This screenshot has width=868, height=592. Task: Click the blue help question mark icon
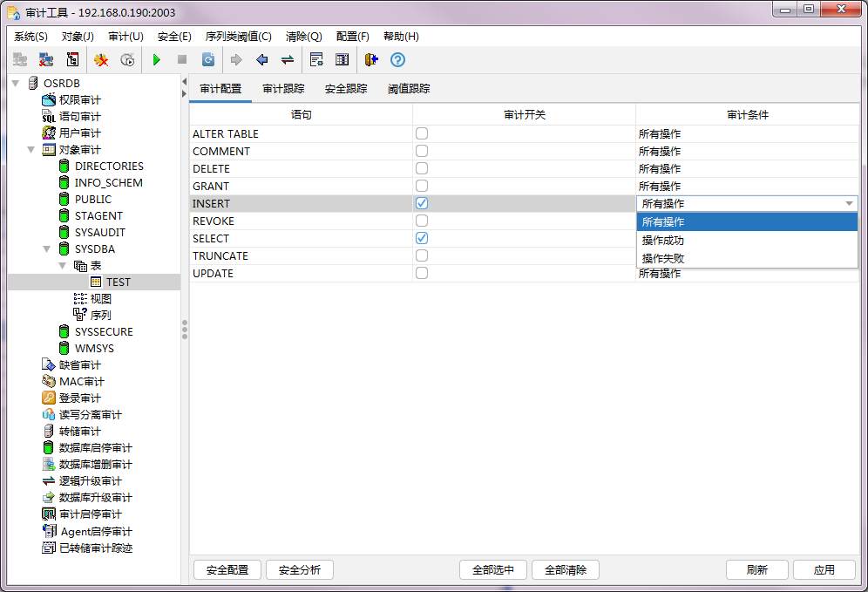397,60
